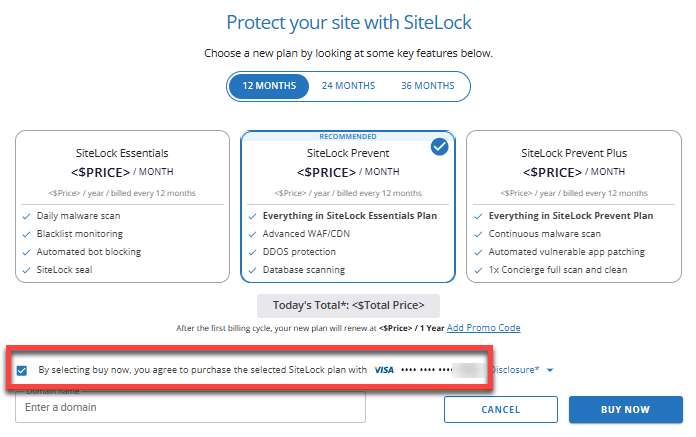Expand the Disclosure dropdown arrow

[x=550, y=371]
